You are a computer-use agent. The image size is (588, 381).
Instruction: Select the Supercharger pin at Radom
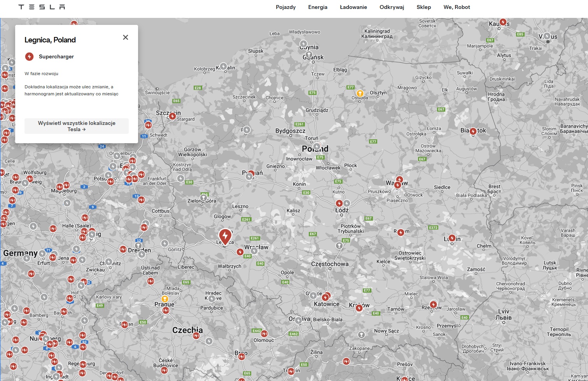[401, 232]
